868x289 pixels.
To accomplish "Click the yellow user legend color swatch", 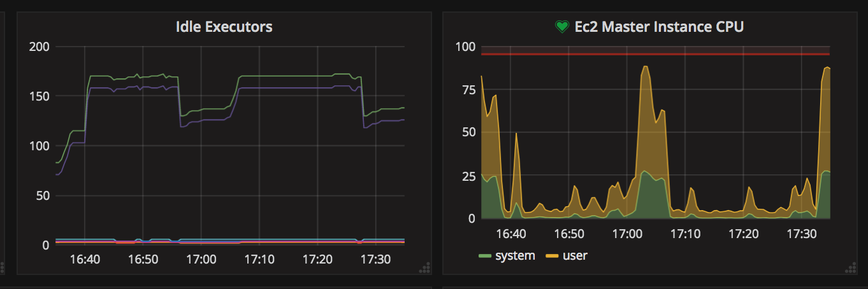I will 553,257.
